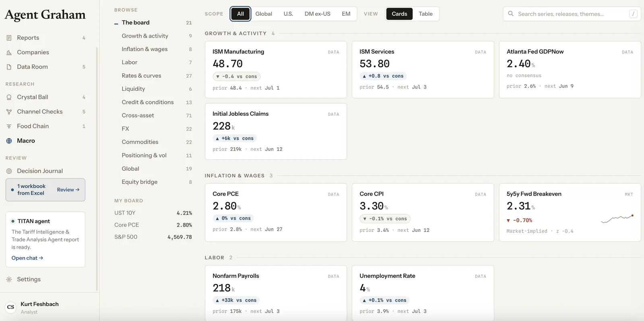
Task: Open Channel Checks icon in Research
Action: click(9, 112)
